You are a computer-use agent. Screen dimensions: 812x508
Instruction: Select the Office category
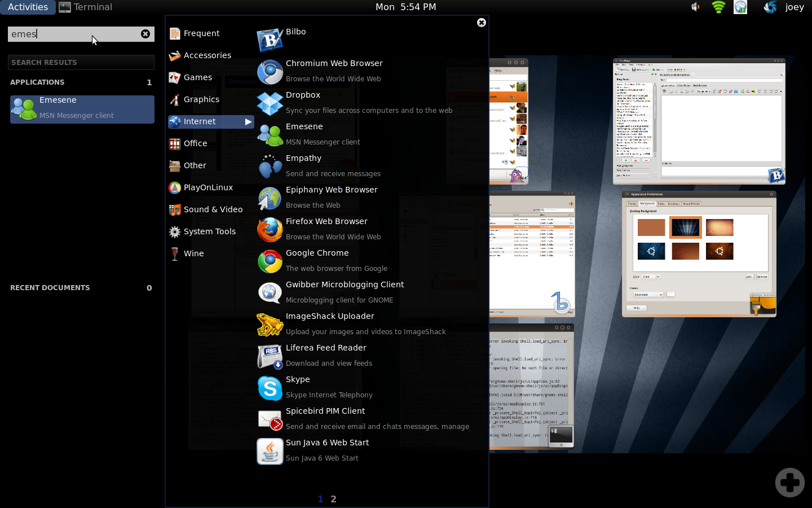195,143
